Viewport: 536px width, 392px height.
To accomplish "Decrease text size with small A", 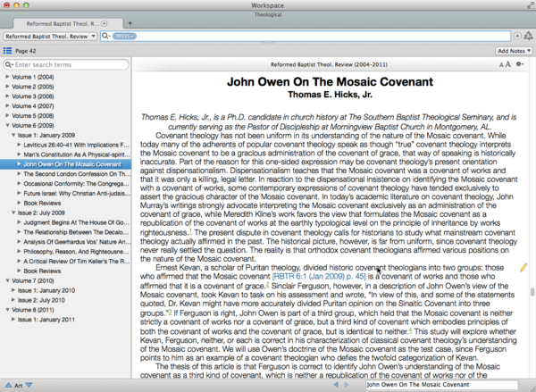I will 501,65.
